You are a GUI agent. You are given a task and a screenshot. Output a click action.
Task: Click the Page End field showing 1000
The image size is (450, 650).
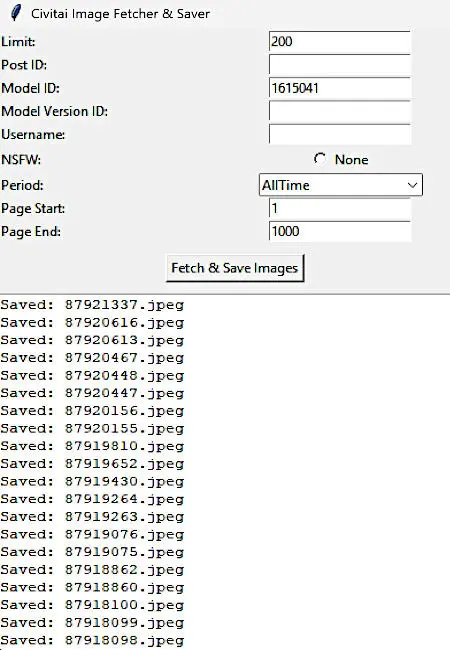click(x=340, y=231)
